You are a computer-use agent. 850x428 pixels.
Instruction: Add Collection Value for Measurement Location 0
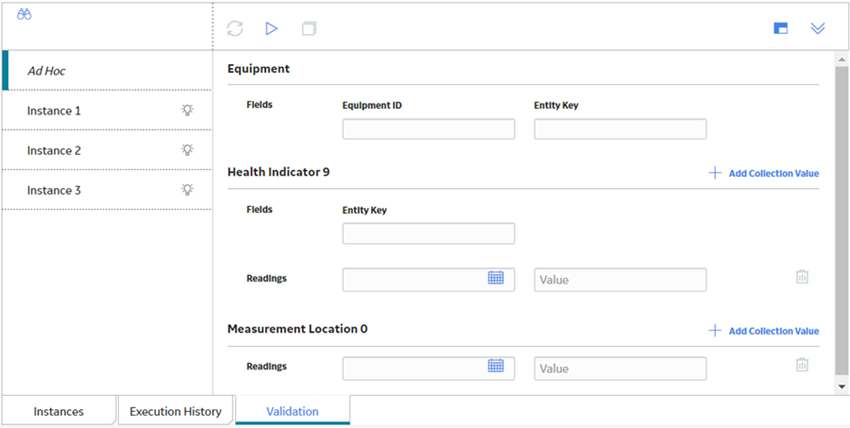(764, 331)
